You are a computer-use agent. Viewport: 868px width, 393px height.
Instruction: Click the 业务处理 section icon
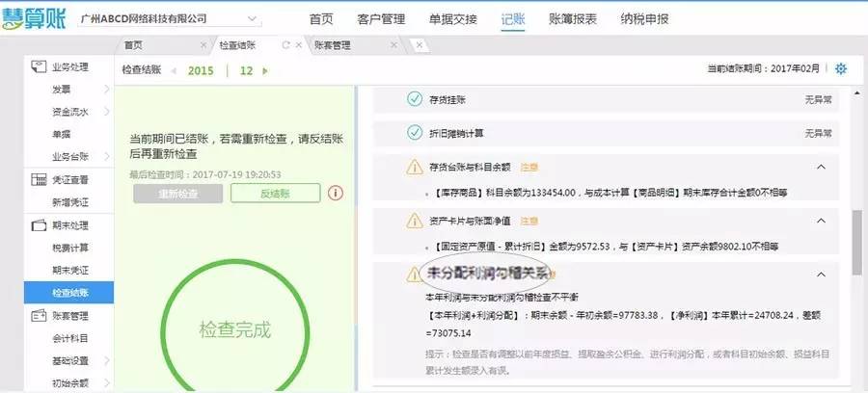click(x=38, y=66)
